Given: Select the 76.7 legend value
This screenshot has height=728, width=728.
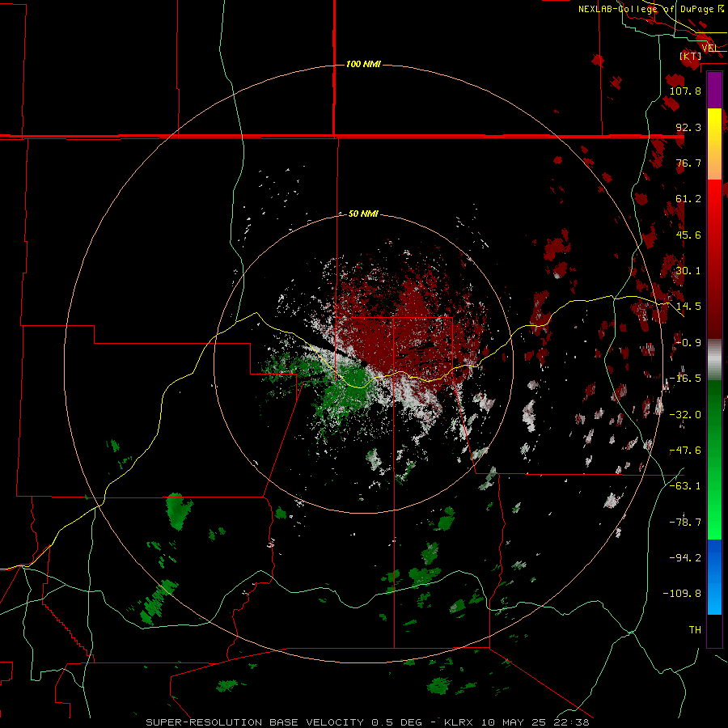Looking at the screenshot, I should tap(688, 163).
